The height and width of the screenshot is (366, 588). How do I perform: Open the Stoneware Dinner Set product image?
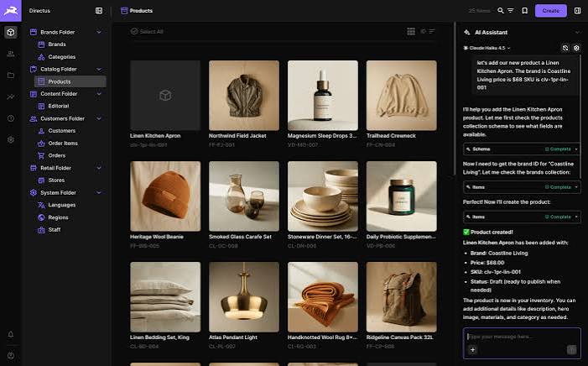tap(323, 196)
